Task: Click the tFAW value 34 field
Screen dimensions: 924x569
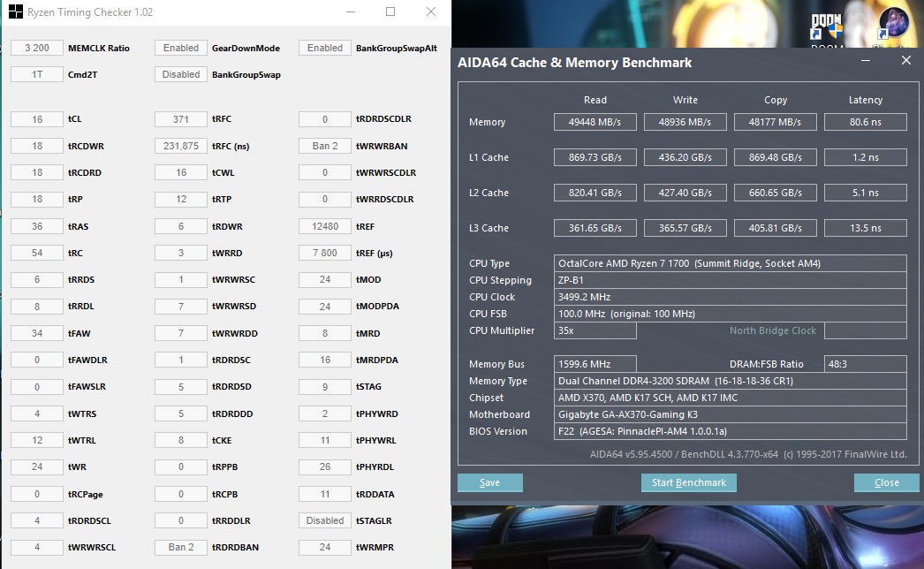Action: 37,333
